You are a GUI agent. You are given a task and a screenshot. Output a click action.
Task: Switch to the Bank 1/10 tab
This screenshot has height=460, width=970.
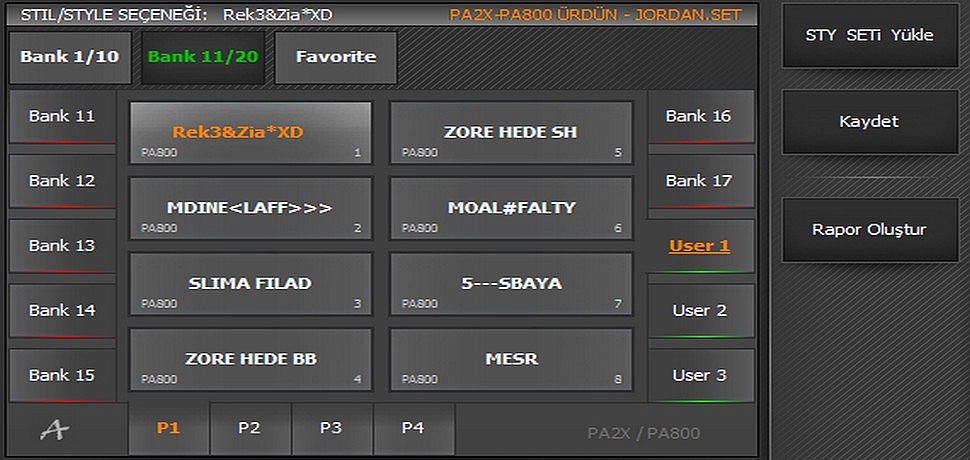[x=70, y=57]
